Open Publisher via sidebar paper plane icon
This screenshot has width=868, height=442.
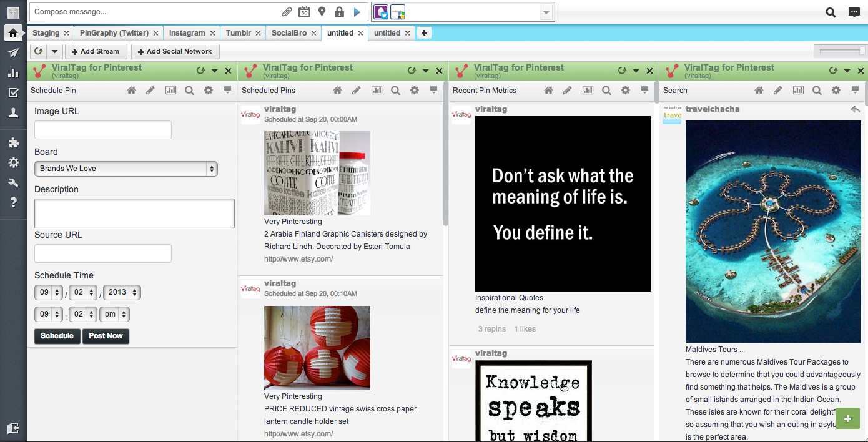click(x=13, y=53)
